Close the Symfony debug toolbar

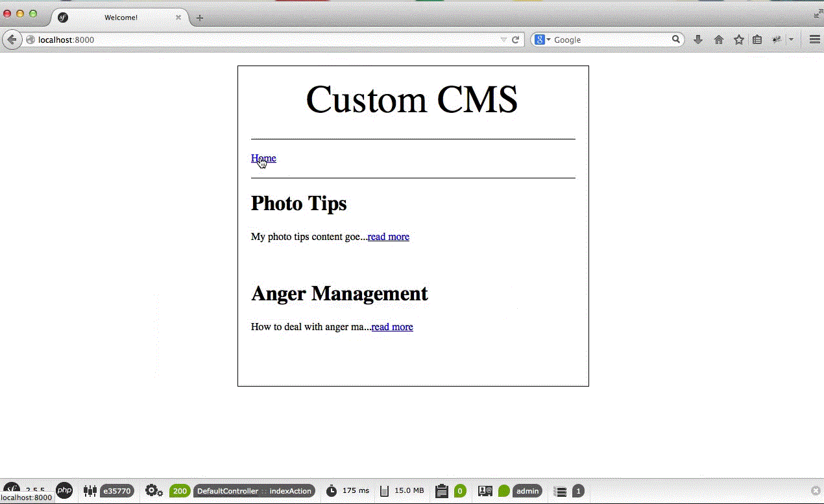click(816, 491)
